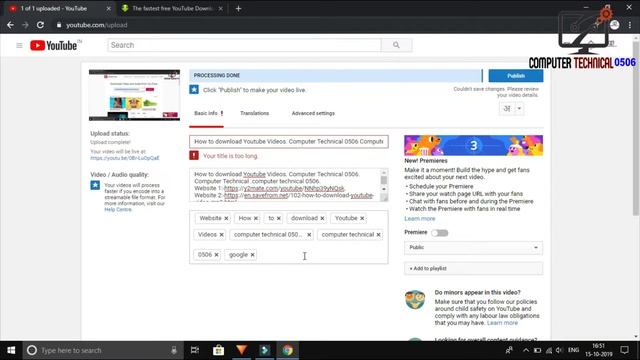
Task: Open Task View from the taskbar
Action: tap(195, 350)
